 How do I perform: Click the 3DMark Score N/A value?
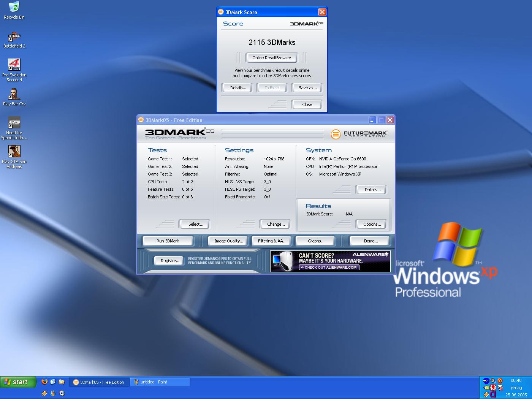(349, 214)
